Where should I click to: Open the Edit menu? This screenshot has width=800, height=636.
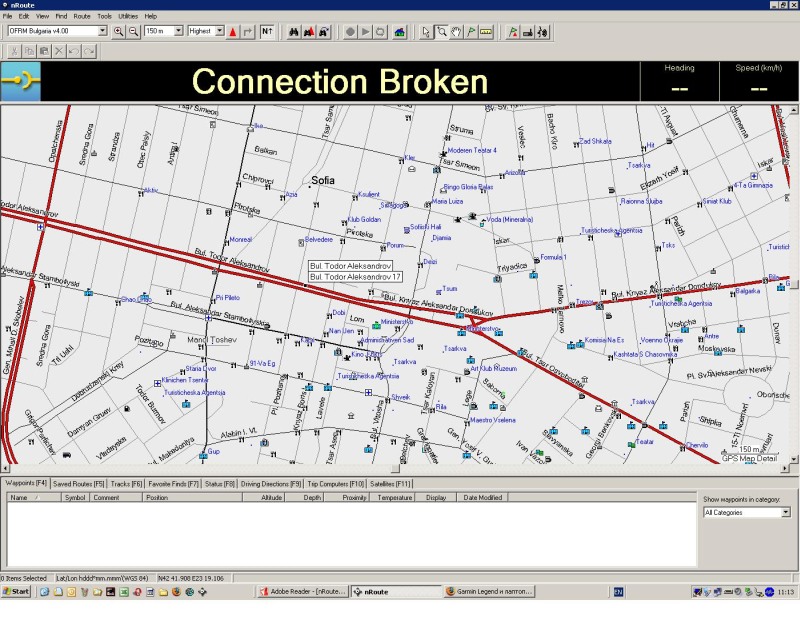click(x=24, y=16)
